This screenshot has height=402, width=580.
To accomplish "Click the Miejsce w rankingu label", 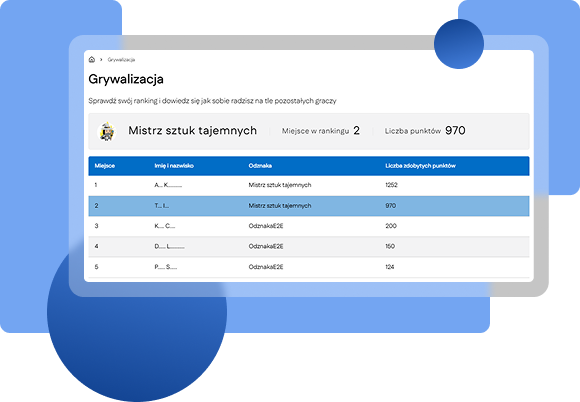I will [315, 131].
